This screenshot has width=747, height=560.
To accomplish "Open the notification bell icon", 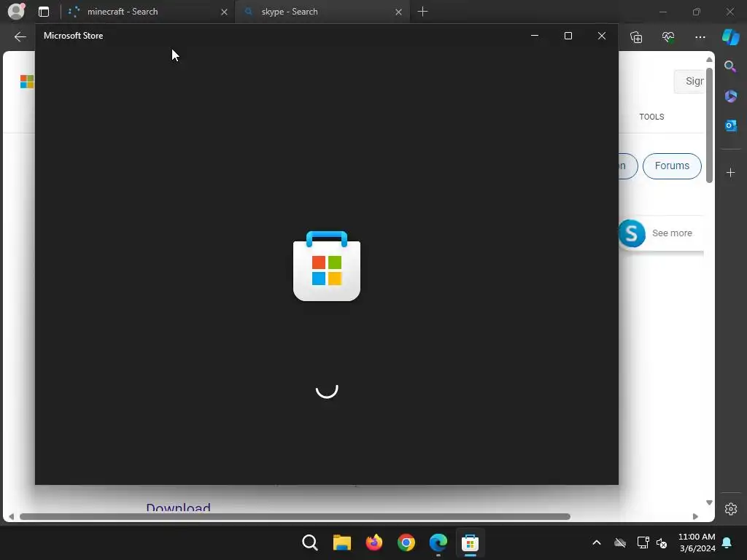I will 727,542.
